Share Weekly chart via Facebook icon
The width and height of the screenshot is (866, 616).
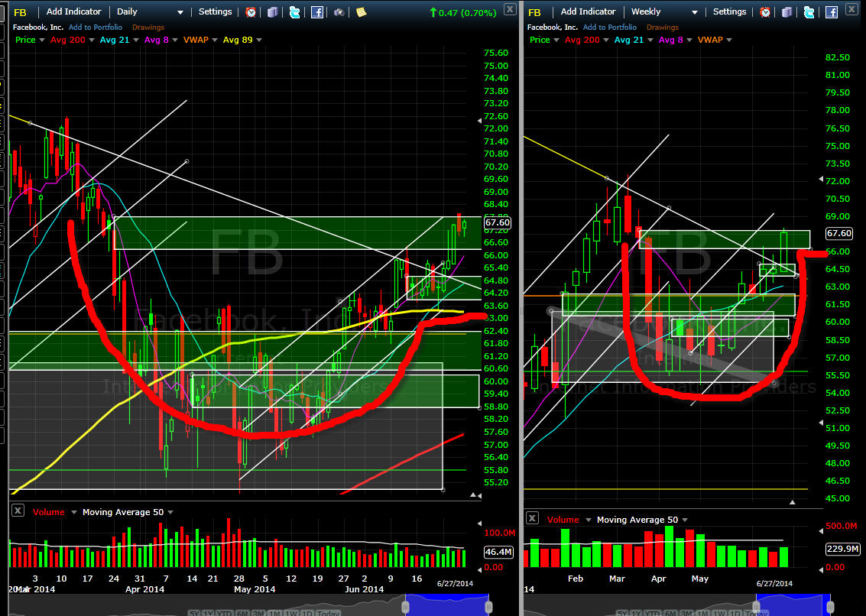[831, 11]
